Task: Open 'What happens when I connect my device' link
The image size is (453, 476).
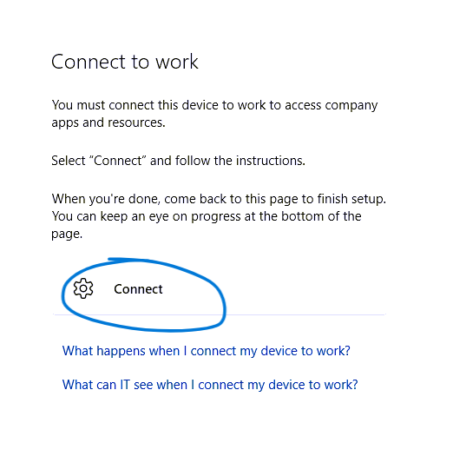Action: click(x=207, y=351)
